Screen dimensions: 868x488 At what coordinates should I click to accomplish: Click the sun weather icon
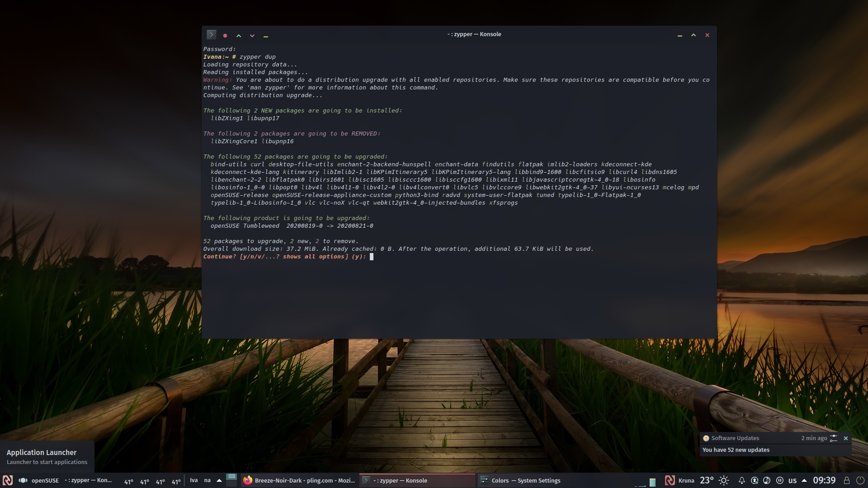(x=724, y=480)
